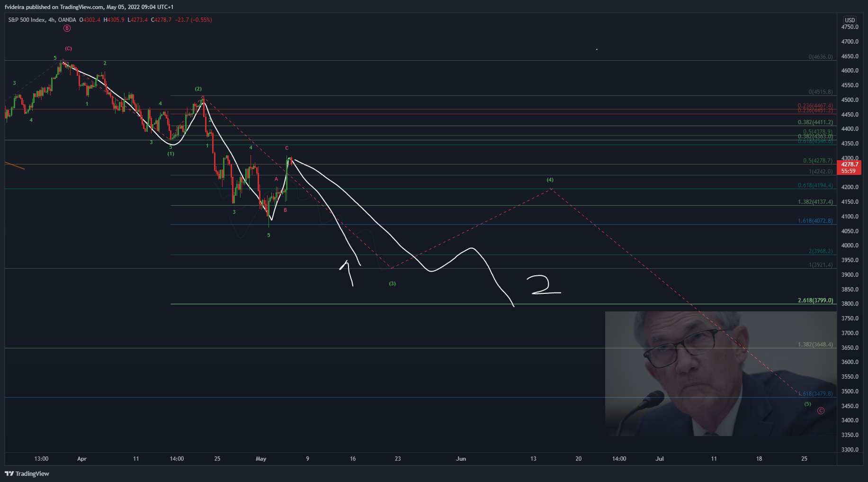
Task: Click the Fibonacci label 0(4636.0)
Action: [821, 57]
